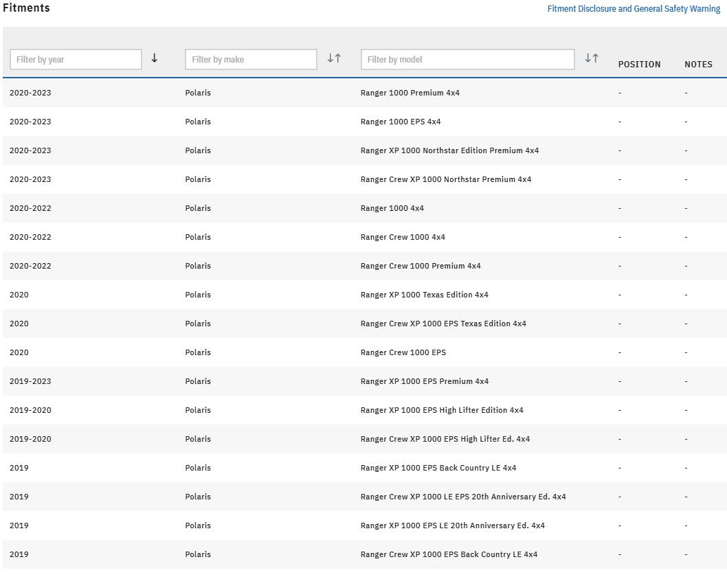Click the year column sort arrow

[x=154, y=58]
